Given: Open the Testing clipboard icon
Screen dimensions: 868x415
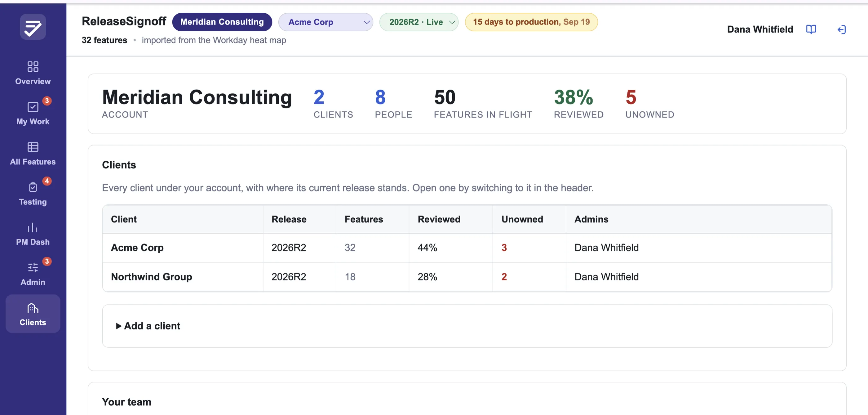Looking at the screenshot, I should 33,187.
